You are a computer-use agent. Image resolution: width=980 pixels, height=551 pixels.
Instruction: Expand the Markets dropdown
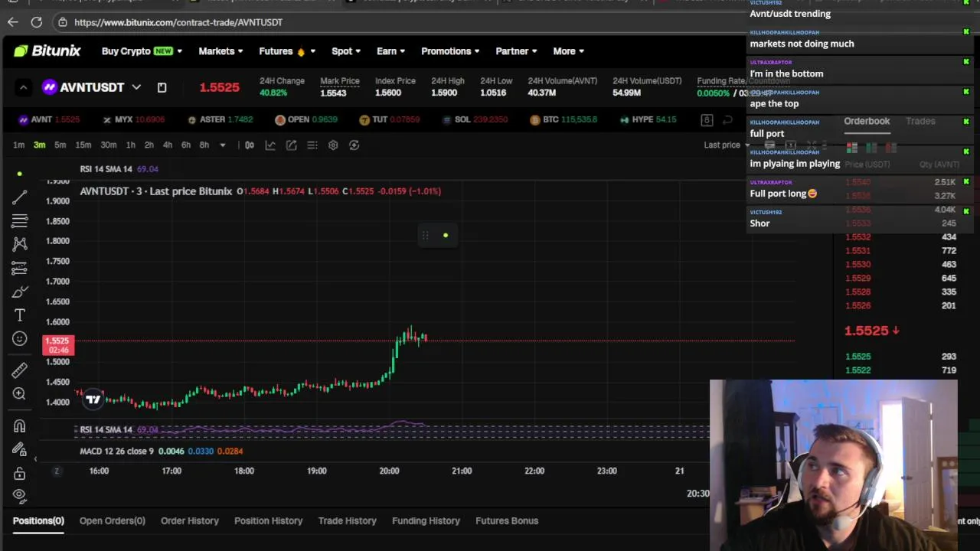click(x=220, y=51)
